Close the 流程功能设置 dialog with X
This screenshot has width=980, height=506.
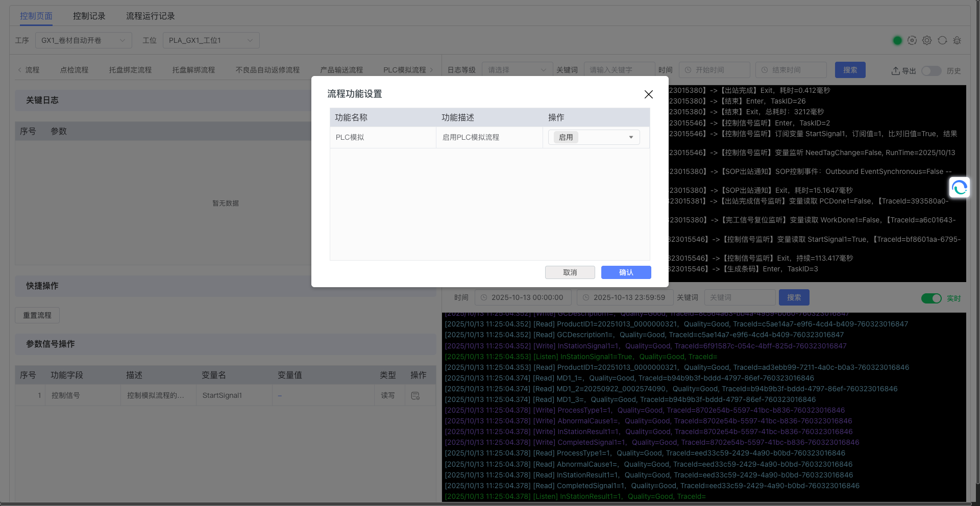(648, 94)
